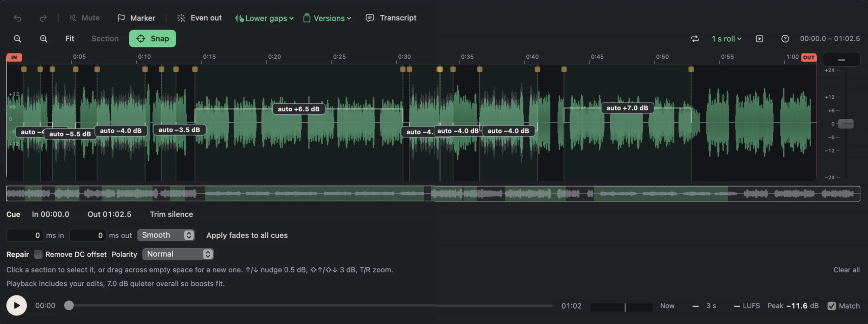Open the Versions dropdown
This screenshot has height=324, width=868.
point(327,18)
